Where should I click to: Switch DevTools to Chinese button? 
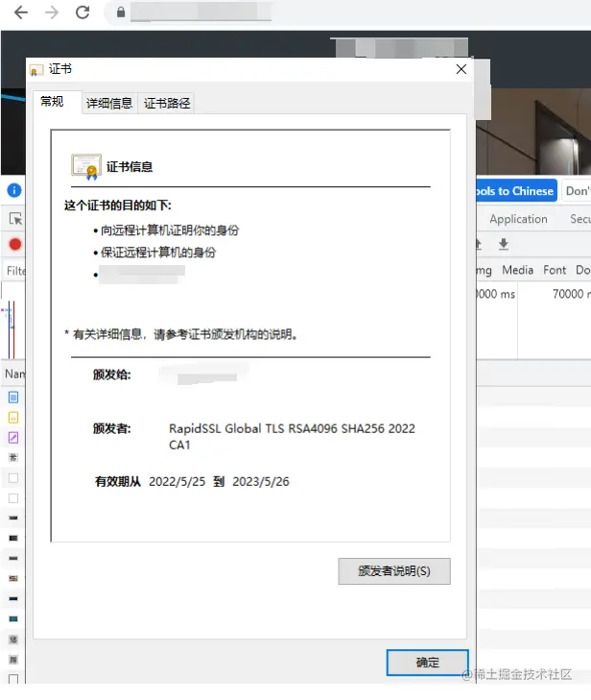pos(516,191)
